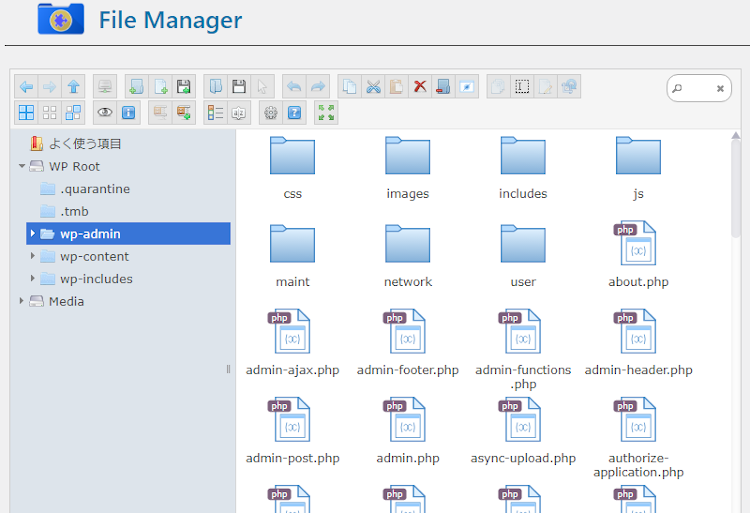Open preferences with the gear icon

coord(271,113)
